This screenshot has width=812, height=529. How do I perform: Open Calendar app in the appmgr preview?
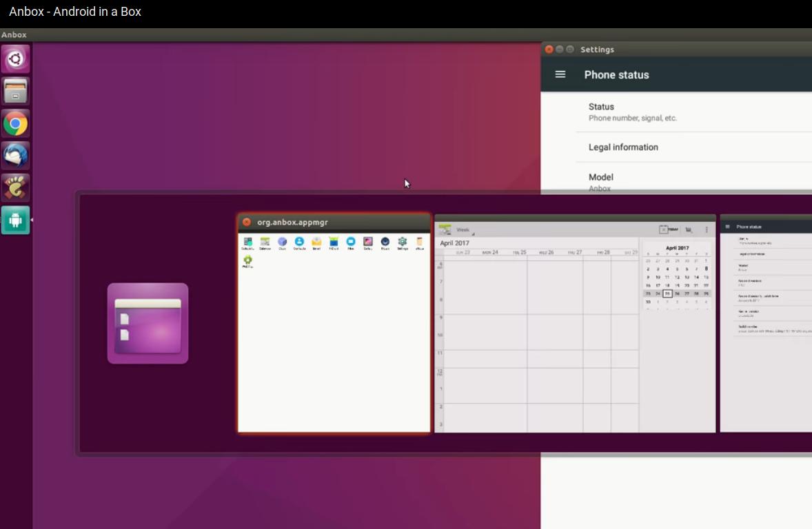[x=265, y=243]
